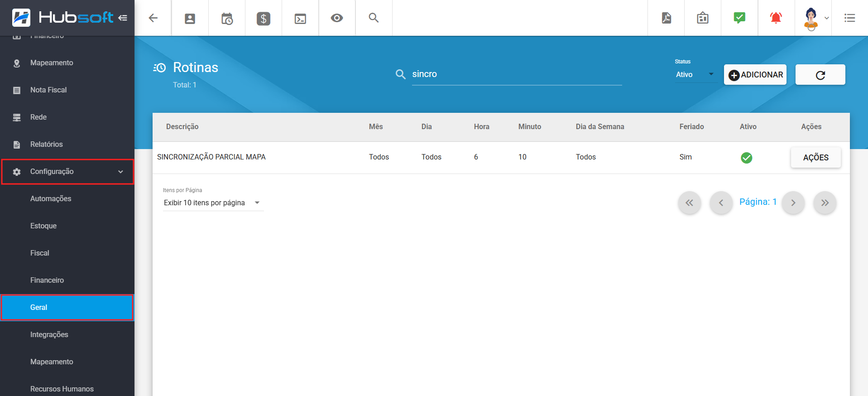Viewport: 868px width, 396px height.
Task: Go to previous page arrow
Action: (x=721, y=203)
